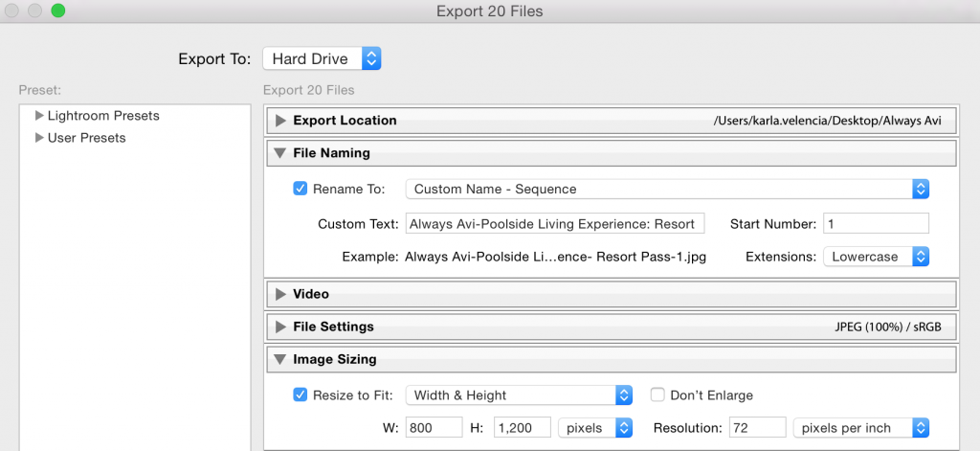Click the H height field showing 1,200
Viewport: 980px width, 451px height.
point(522,428)
